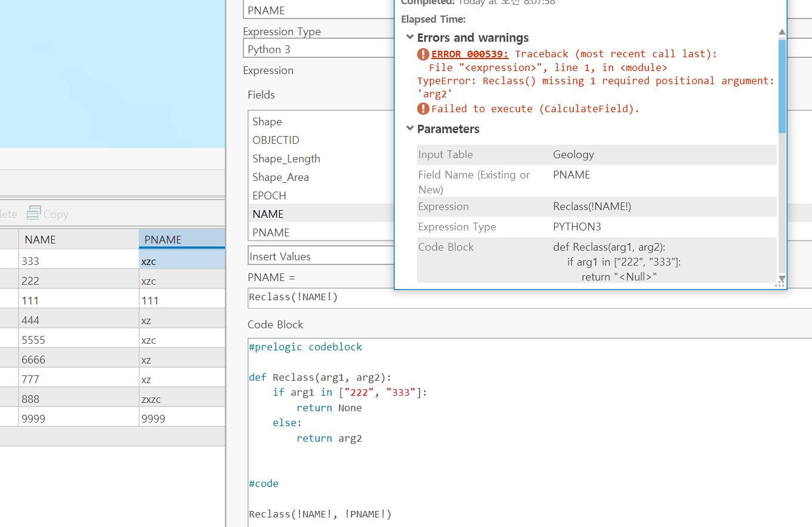Click the error icon beside "Failed to execute"
812x527 pixels.
[423, 109]
